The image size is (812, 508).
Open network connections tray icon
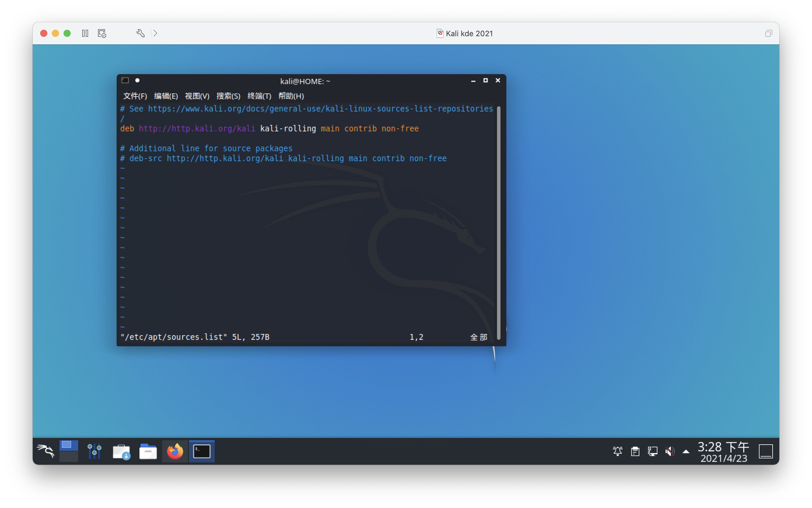653,451
